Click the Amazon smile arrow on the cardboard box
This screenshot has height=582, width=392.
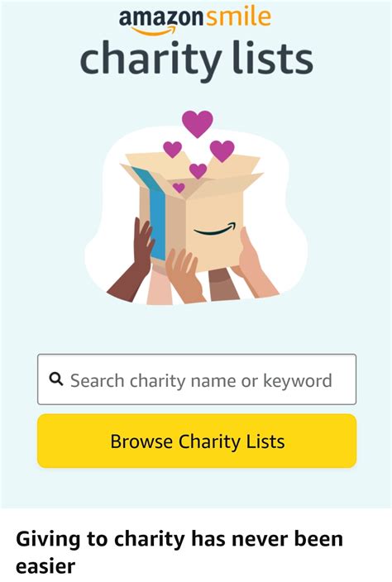pyautogui.click(x=214, y=229)
